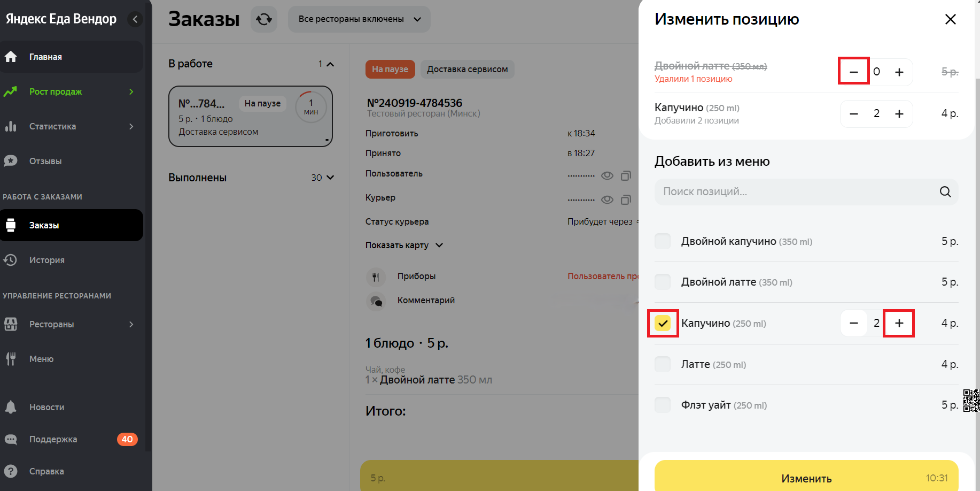
Task: Click the Статистика bar chart icon
Action: tap(11, 126)
